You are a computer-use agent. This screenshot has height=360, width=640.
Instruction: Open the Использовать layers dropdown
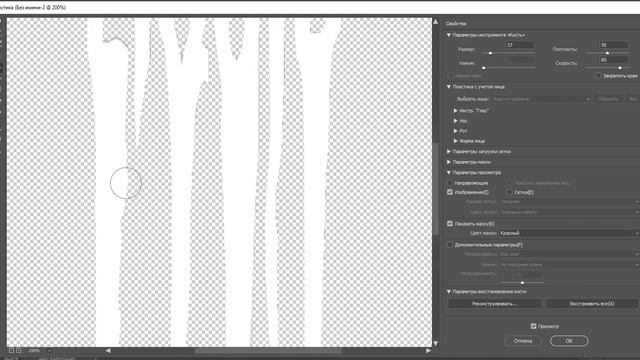pos(569,254)
